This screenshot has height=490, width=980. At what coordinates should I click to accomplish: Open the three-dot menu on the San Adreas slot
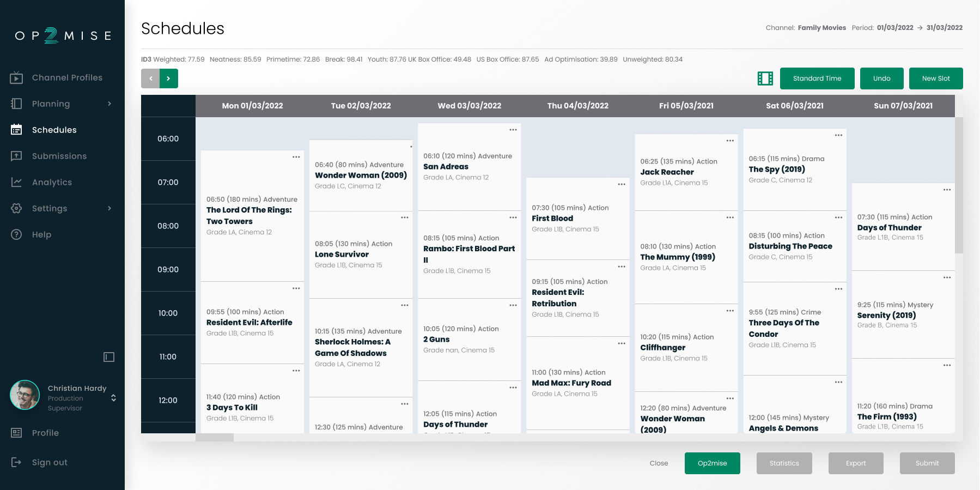coord(513,130)
